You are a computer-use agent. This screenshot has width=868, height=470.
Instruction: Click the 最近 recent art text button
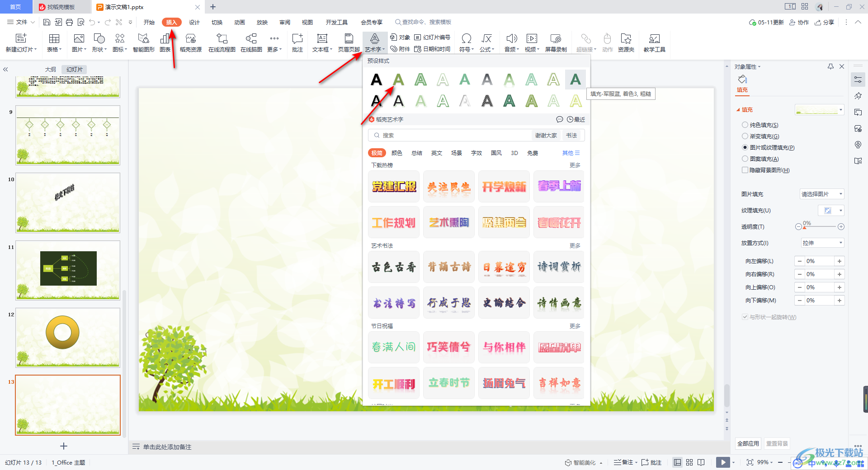(576, 119)
